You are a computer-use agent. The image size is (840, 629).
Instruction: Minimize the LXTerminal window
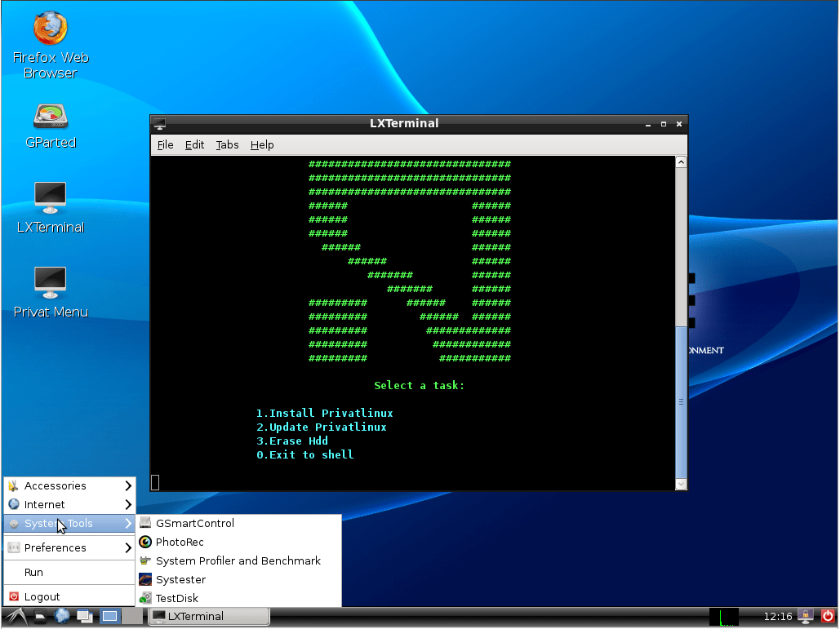pyautogui.click(x=647, y=124)
